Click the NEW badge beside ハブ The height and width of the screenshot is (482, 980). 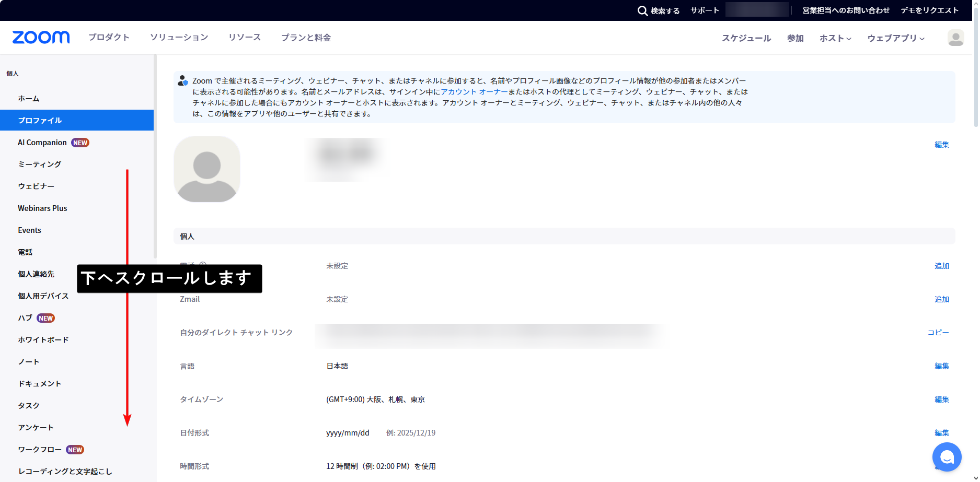(x=46, y=319)
